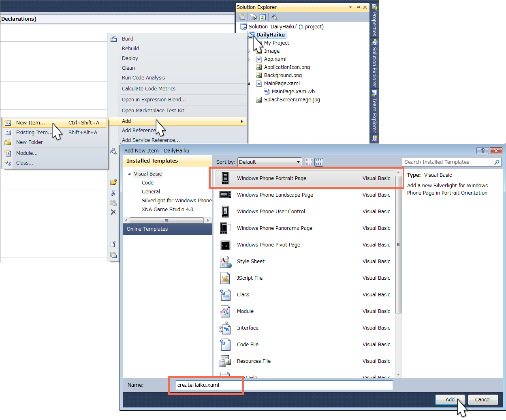Screen dimensions: 506x420
Task: Select MainPage.xaml.vb in Solution Explorer
Action: pyautogui.click(x=293, y=92)
